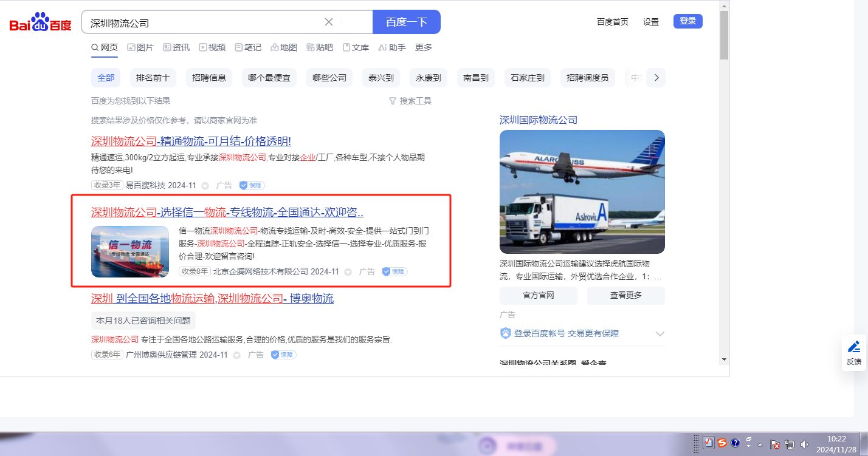
Task: Click the 本月18人已咨询相关问题 tag
Action: tap(143, 321)
